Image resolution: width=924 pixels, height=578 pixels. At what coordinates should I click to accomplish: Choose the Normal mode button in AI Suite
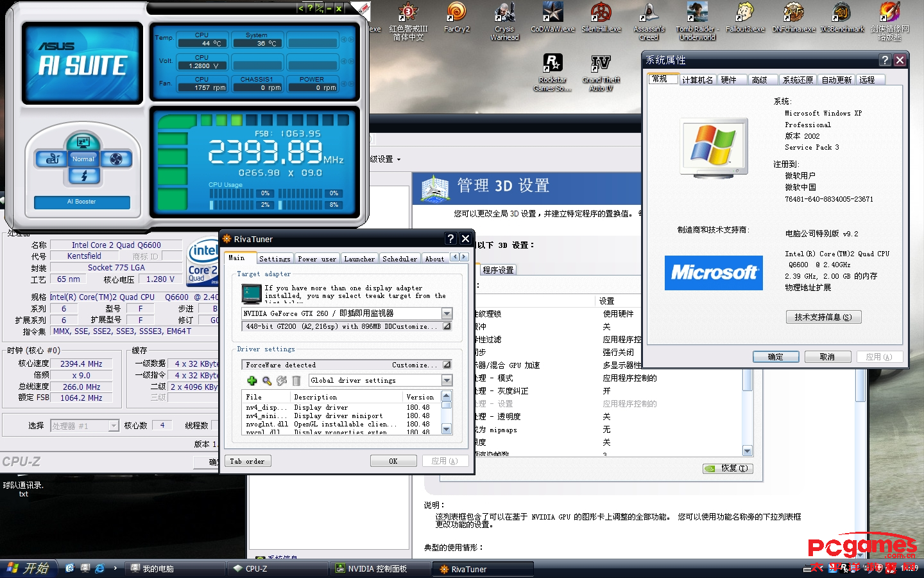[x=83, y=159]
